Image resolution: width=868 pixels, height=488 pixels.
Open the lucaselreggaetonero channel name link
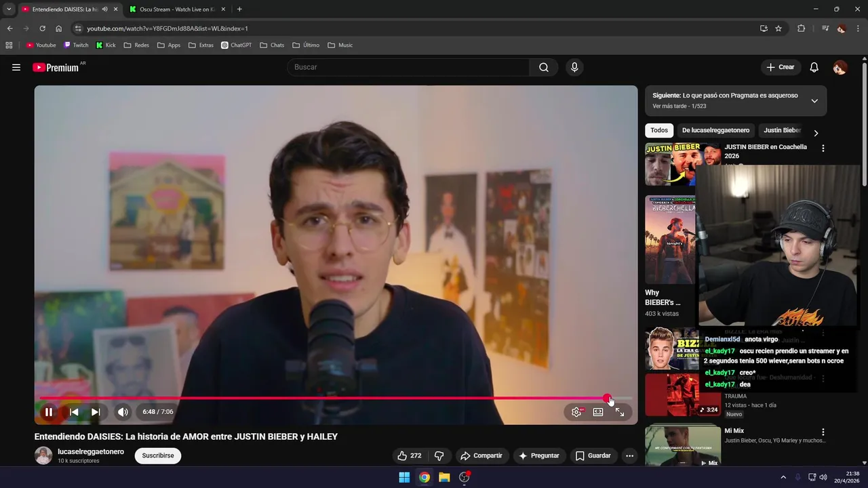click(x=91, y=451)
